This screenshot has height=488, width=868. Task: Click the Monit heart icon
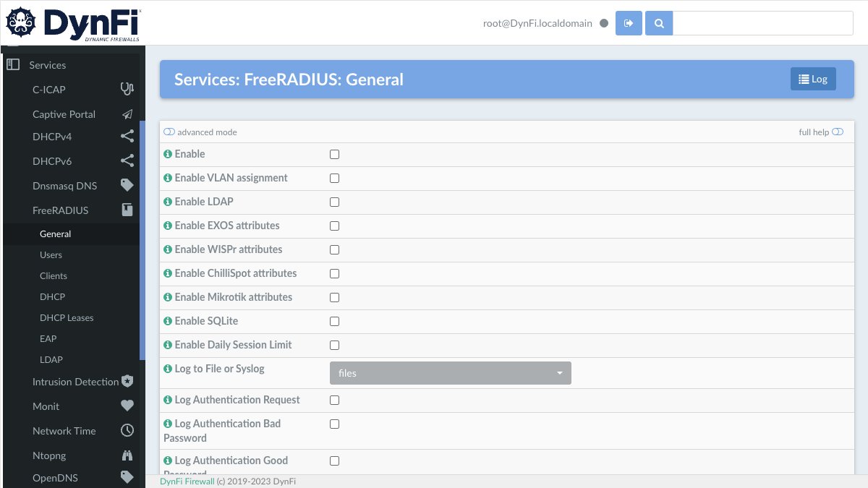point(127,406)
